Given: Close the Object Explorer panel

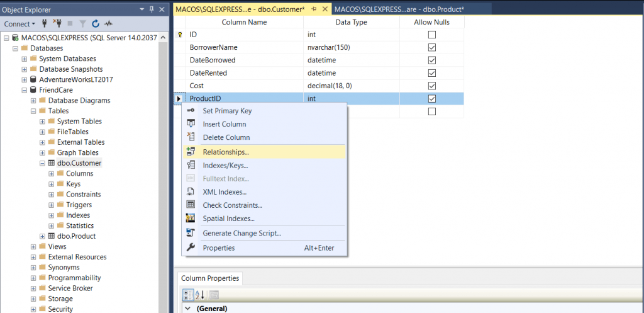Looking at the screenshot, I should coord(162,9).
